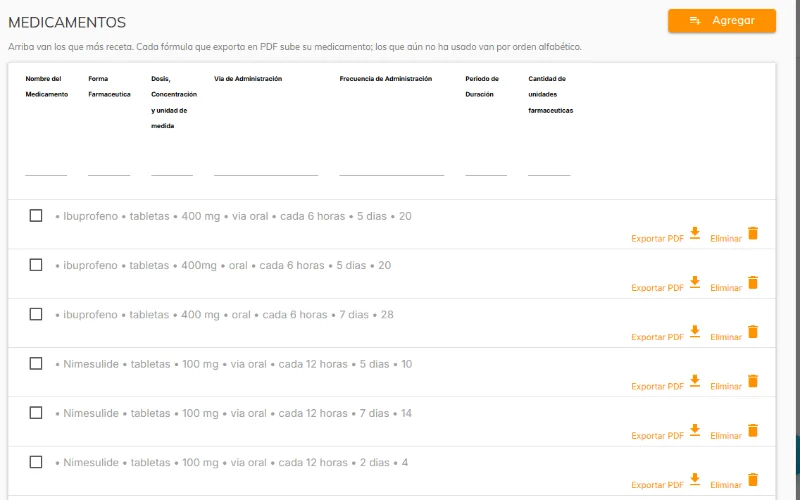Download icon for Nimesulide 7 dias 14 row
This screenshot has height=500, width=800.
click(695, 430)
